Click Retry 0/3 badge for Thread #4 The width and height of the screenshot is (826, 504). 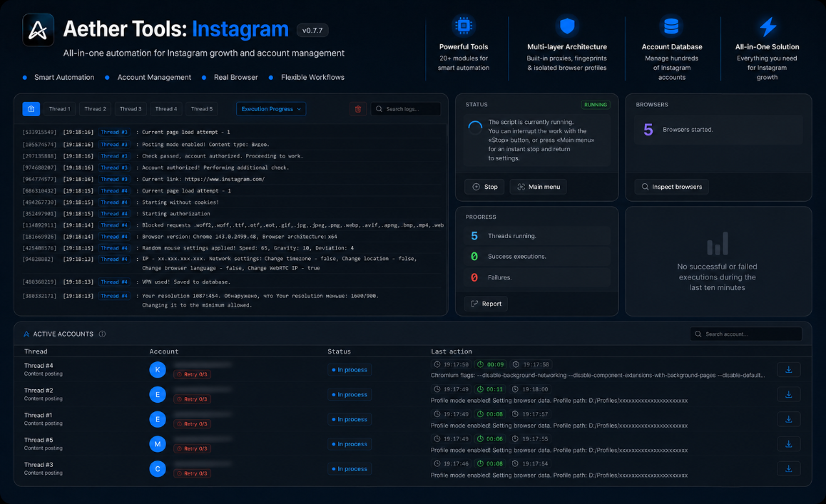click(x=193, y=374)
